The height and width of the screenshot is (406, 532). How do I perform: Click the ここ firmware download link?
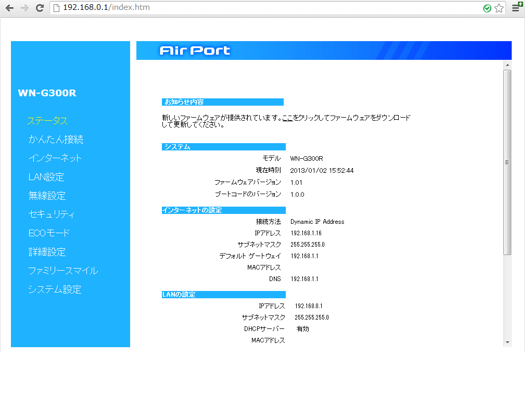287,118
